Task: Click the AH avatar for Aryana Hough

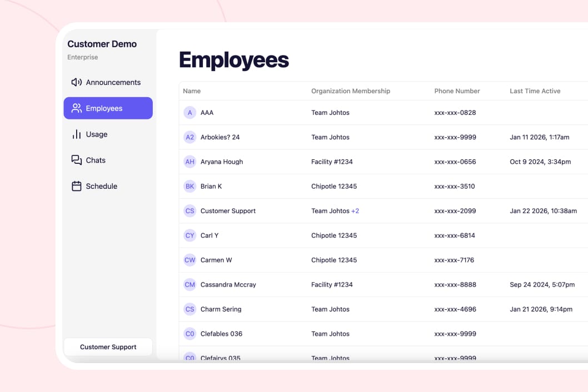Action: coord(190,162)
